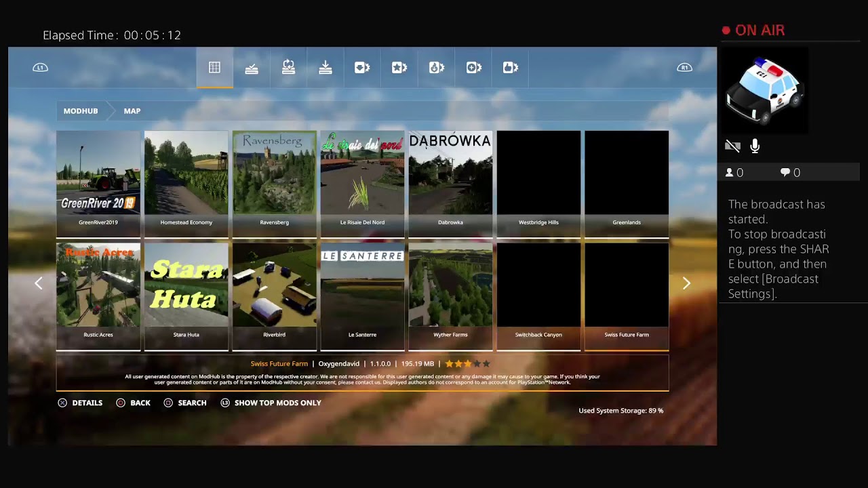Click the Elapsed Time counter

click(112, 35)
